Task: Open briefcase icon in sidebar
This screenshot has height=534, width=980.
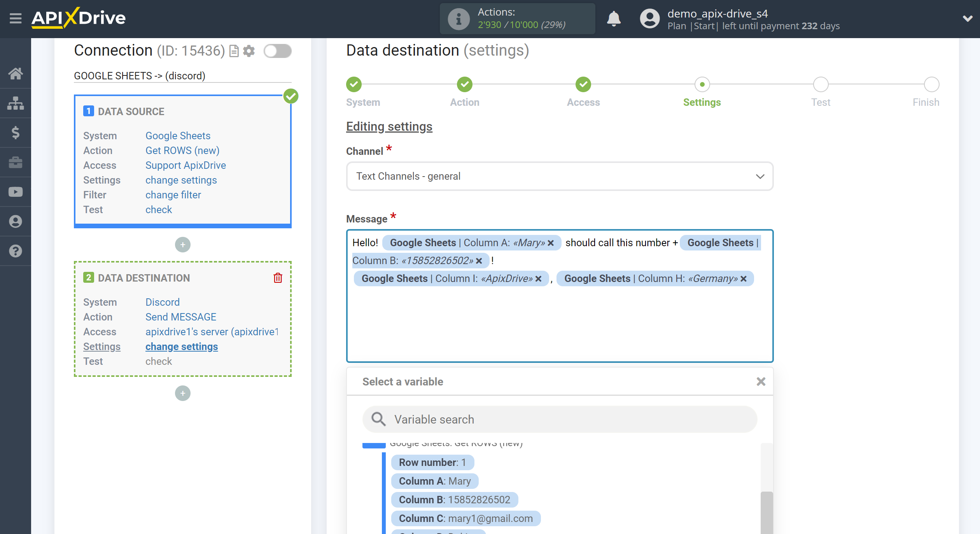Action: click(16, 162)
